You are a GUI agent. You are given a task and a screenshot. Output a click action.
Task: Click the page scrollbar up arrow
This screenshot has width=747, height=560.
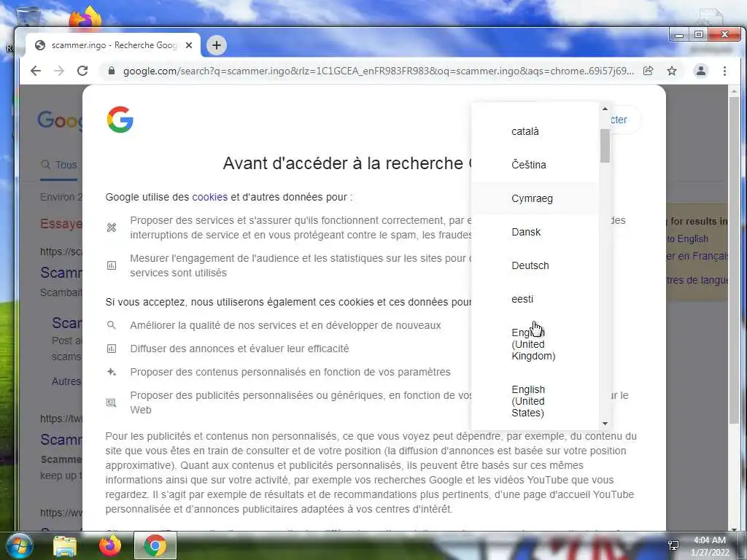[x=734, y=90]
